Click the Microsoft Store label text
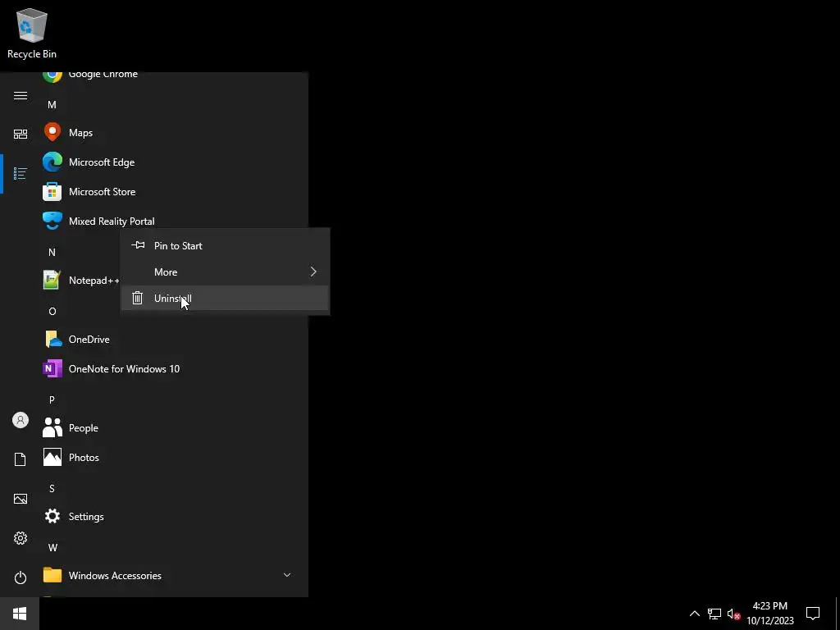This screenshot has width=840, height=630. pyautogui.click(x=102, y=191)
